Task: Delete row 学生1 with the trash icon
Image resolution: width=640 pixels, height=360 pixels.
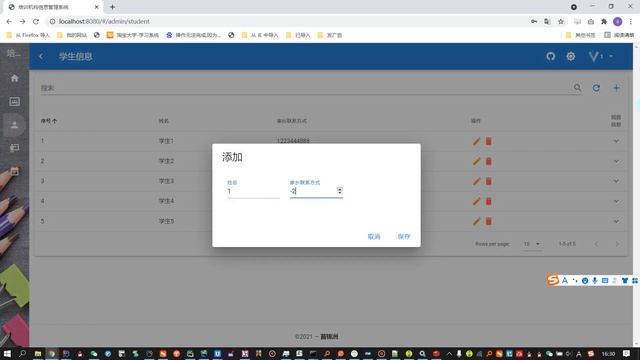Action: tap(489, 141)
